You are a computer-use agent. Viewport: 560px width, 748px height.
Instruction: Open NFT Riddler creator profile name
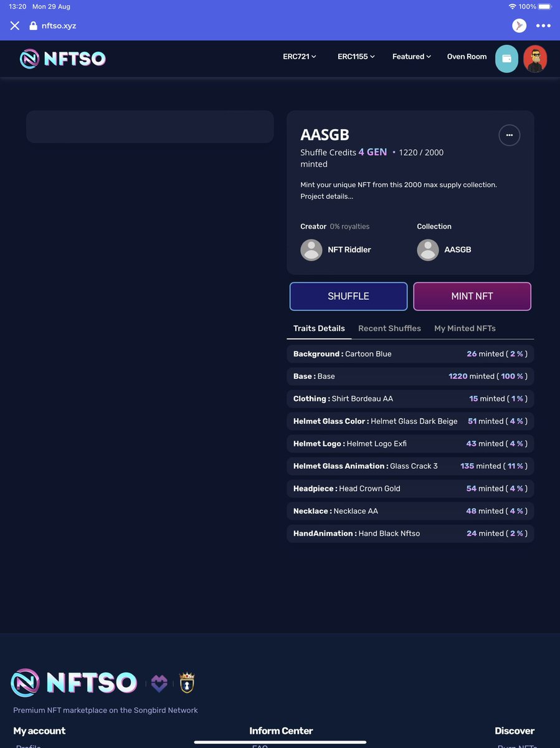pyautogui.click(x=349, y=250)
